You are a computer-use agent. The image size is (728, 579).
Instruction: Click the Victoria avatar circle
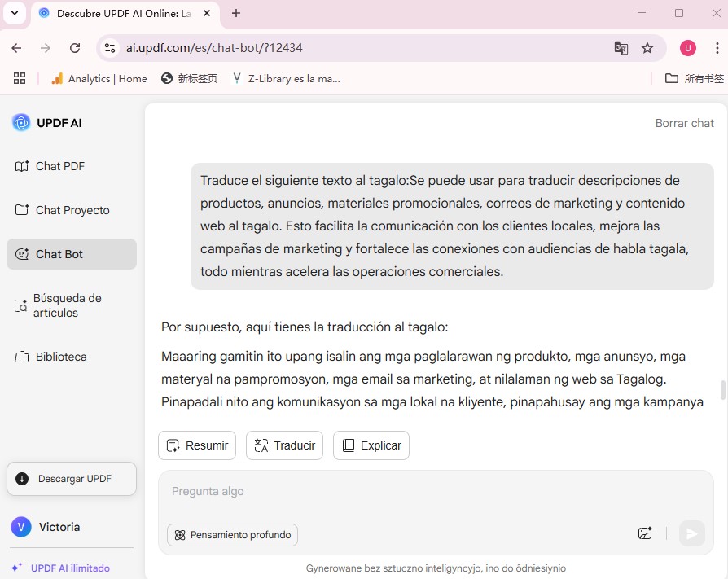point(21,527)
